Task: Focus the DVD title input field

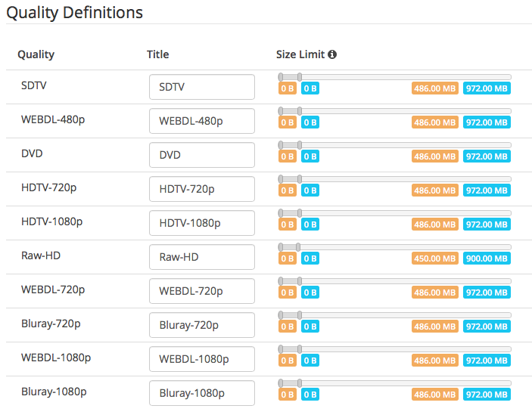Action: pos(201,155)
